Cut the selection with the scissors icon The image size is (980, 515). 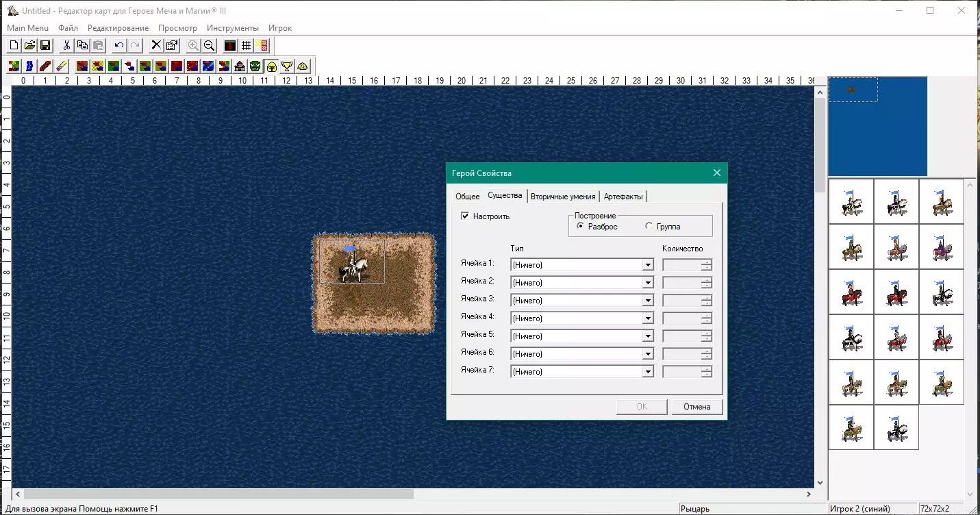[66, 46]
